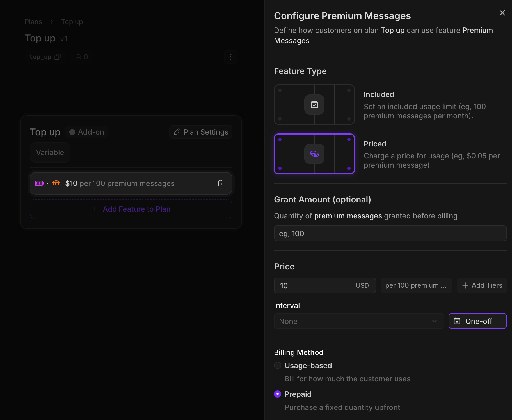This screenshot has width=512, height=420.
Task: Click the Grant Amount input field
Action: coord(390,233)
